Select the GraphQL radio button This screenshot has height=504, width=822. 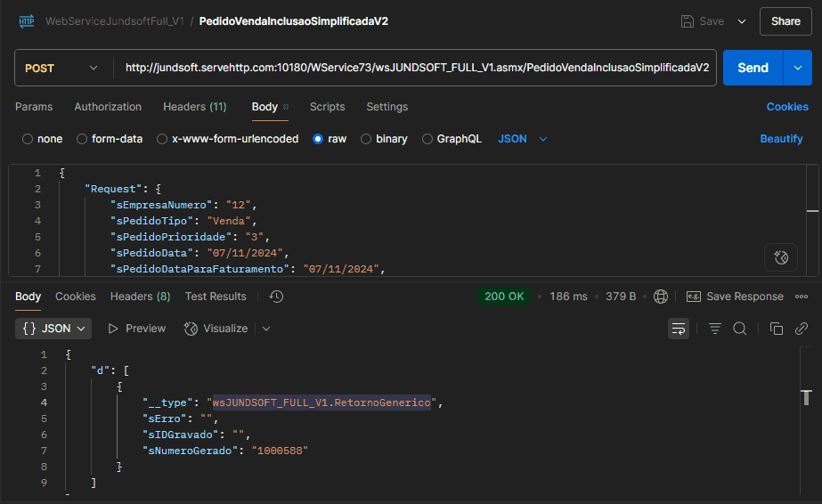[427, 139]
